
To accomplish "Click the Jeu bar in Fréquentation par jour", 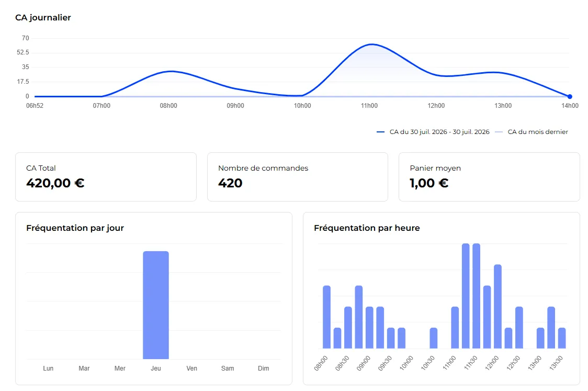I will (x=155, y=305).
